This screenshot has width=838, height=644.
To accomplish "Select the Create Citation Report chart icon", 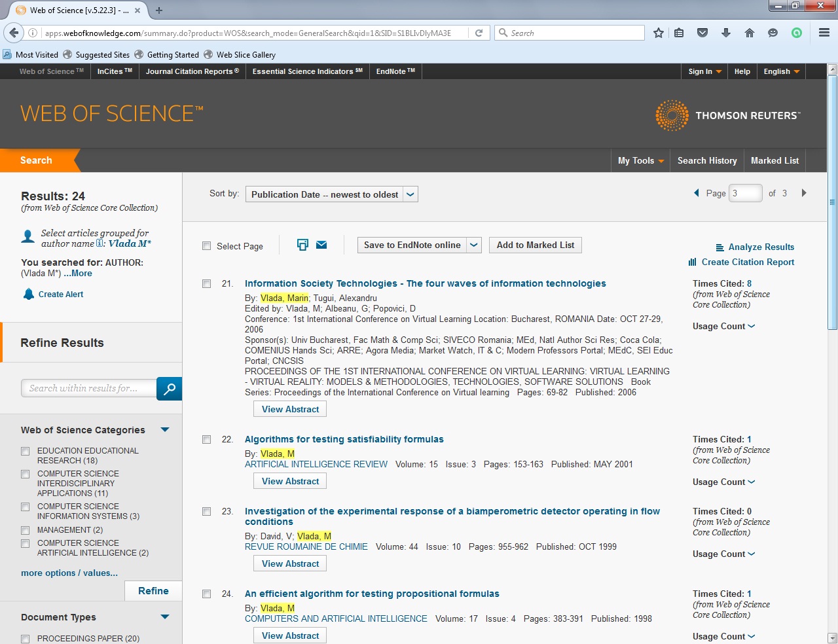I will (693, 262).
